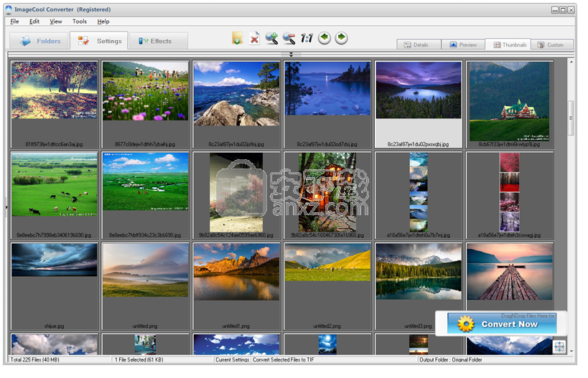Zoom out with the red minus magnifier

289,38
